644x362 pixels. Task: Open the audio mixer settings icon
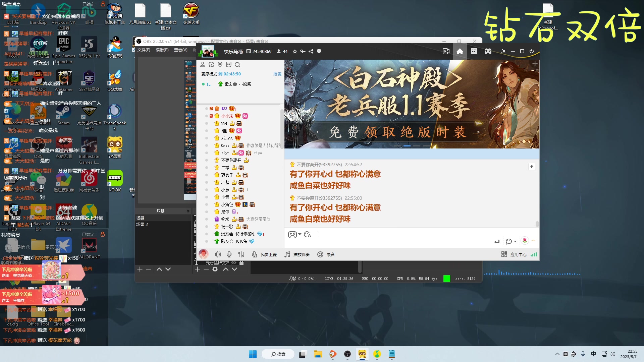click(x=241, y=254)
